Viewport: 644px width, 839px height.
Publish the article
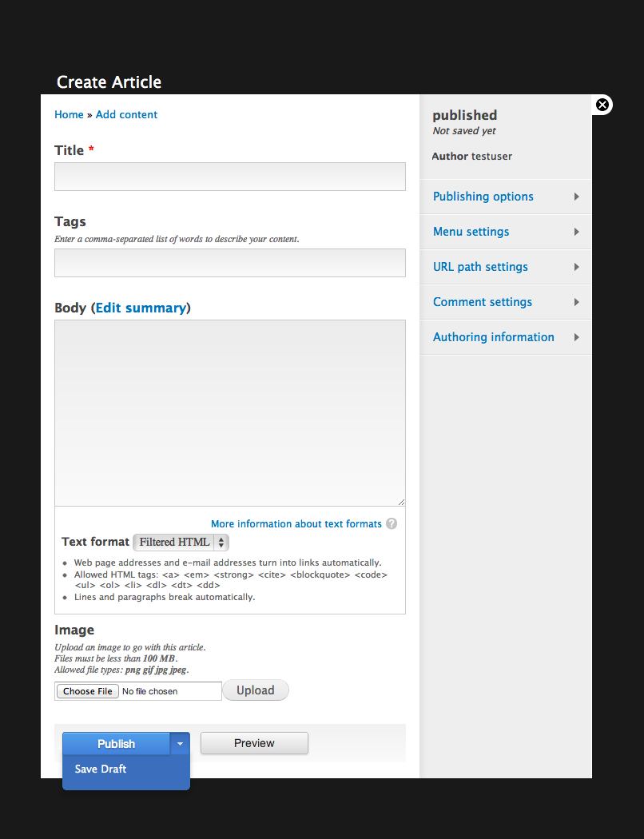[x=116, y=743]
